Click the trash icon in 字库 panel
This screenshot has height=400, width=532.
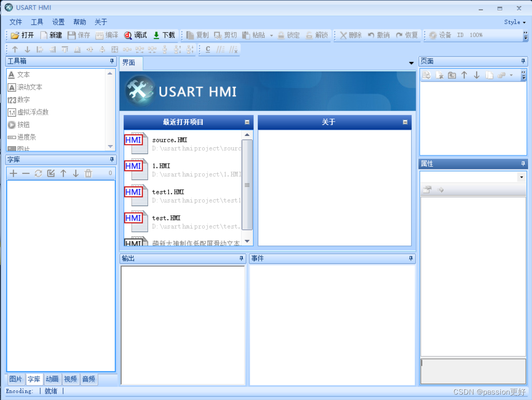coord(88,173)
